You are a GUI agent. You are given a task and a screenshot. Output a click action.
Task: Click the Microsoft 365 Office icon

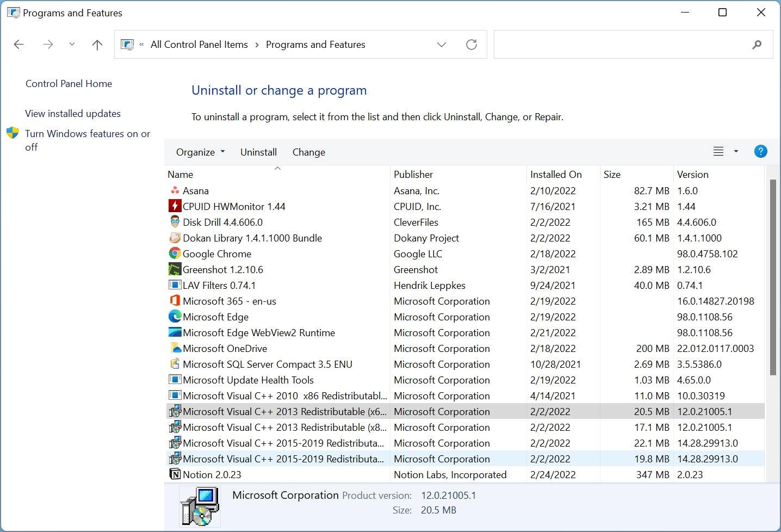175,301
